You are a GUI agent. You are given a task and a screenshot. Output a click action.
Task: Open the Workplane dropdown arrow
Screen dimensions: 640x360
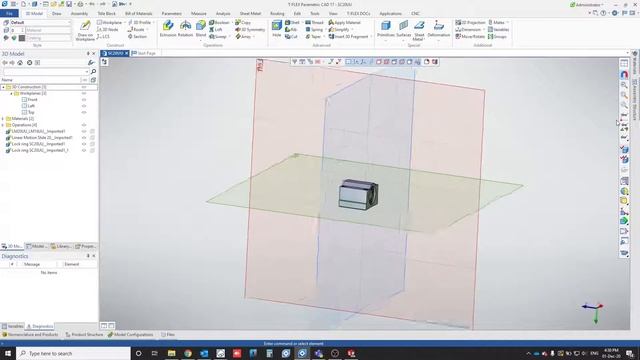[124, 22]
